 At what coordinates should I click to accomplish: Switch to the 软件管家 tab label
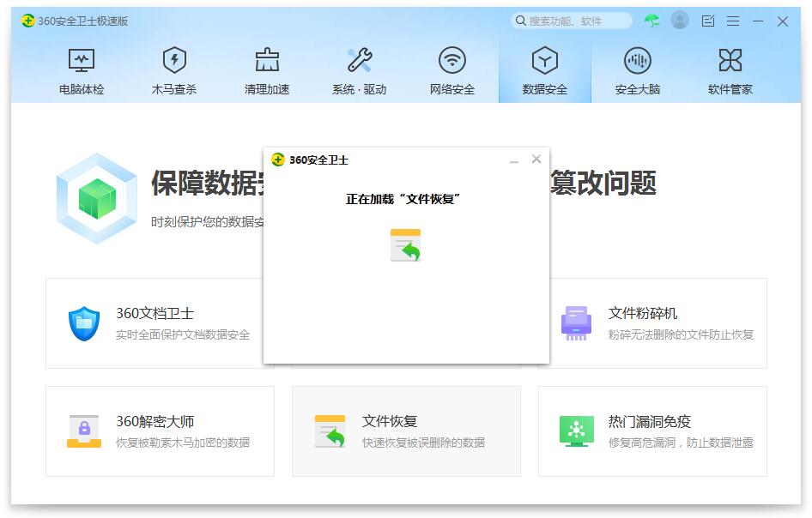pos(730,89)
